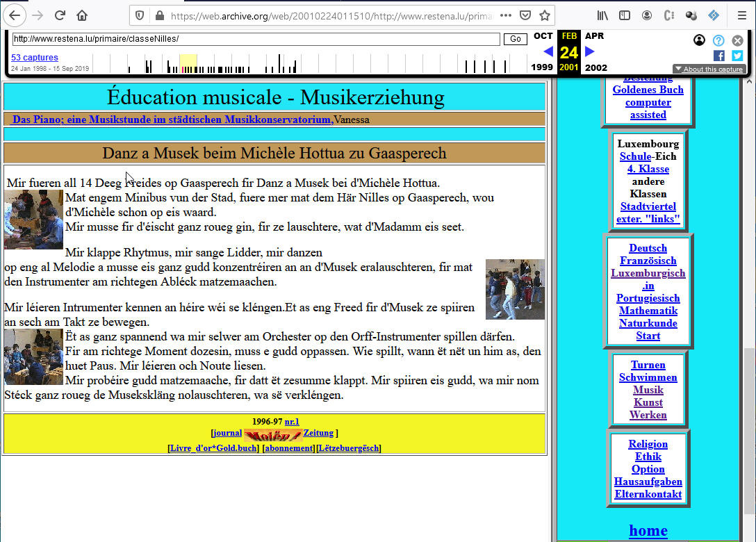Toggle the sidebar view icon

[625, 15]
